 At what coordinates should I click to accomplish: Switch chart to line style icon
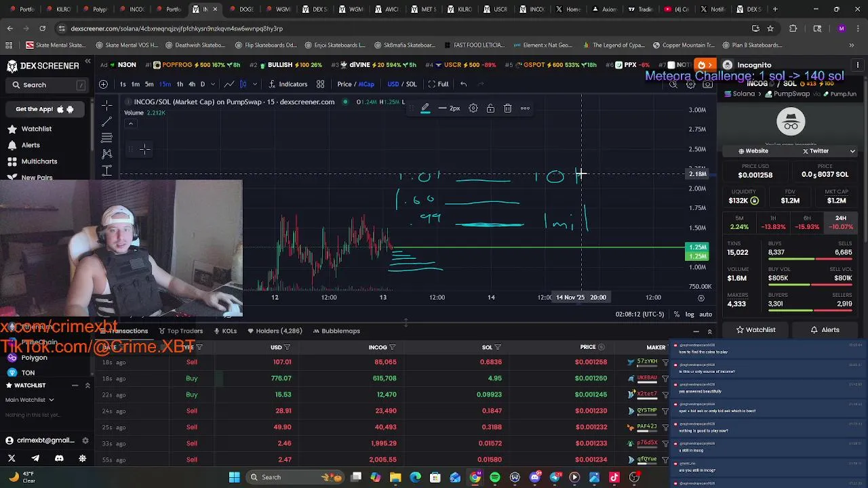pyautogui.click(x=229, y=84)
